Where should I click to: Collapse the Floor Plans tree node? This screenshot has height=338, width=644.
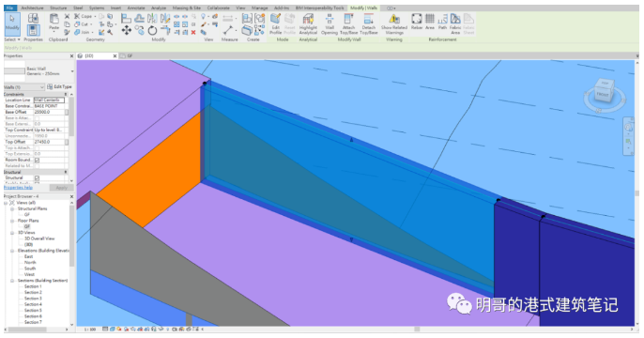click(x=12, y=221)
